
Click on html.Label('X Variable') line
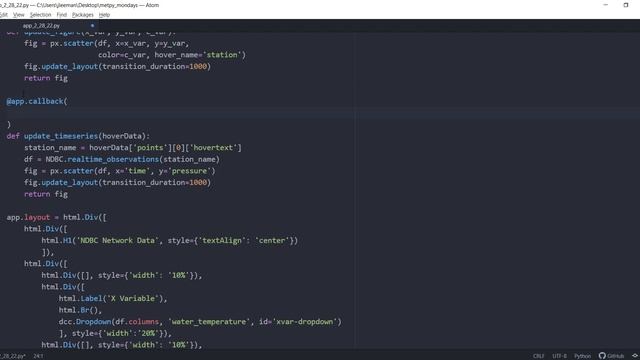[x=113, y=298]
